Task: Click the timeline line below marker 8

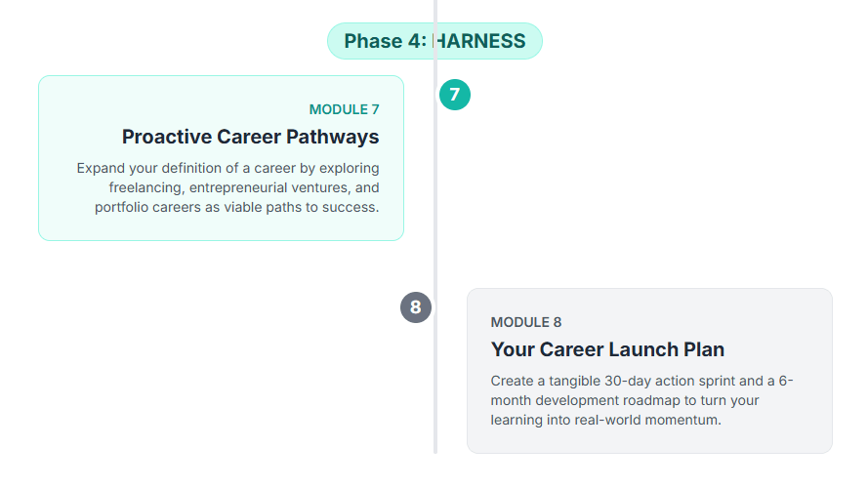Action: [x=435, y=390]
